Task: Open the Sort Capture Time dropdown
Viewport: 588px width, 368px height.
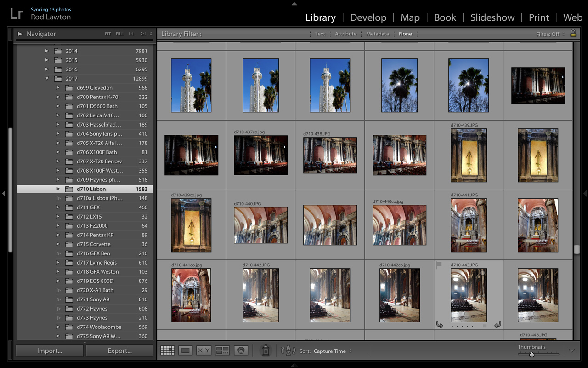Action: [x=333, y=351]
